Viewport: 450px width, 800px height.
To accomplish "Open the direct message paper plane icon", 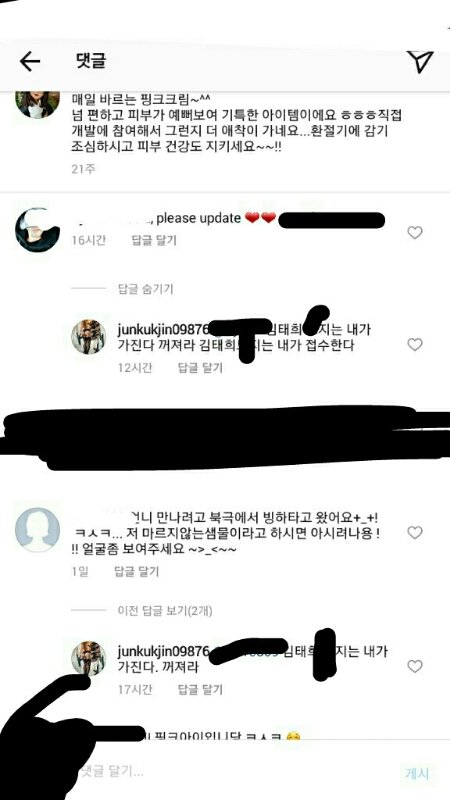I will coord(420,62).
